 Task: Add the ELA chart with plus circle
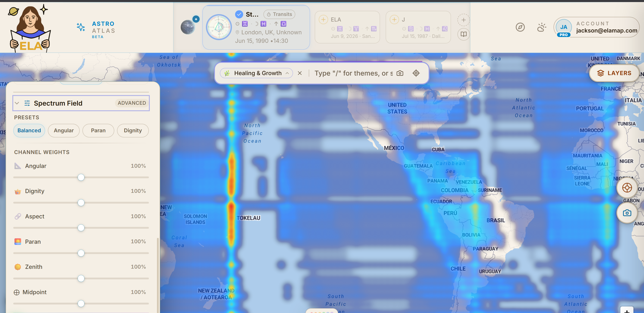pyautogui.click(x=323, y=20)
